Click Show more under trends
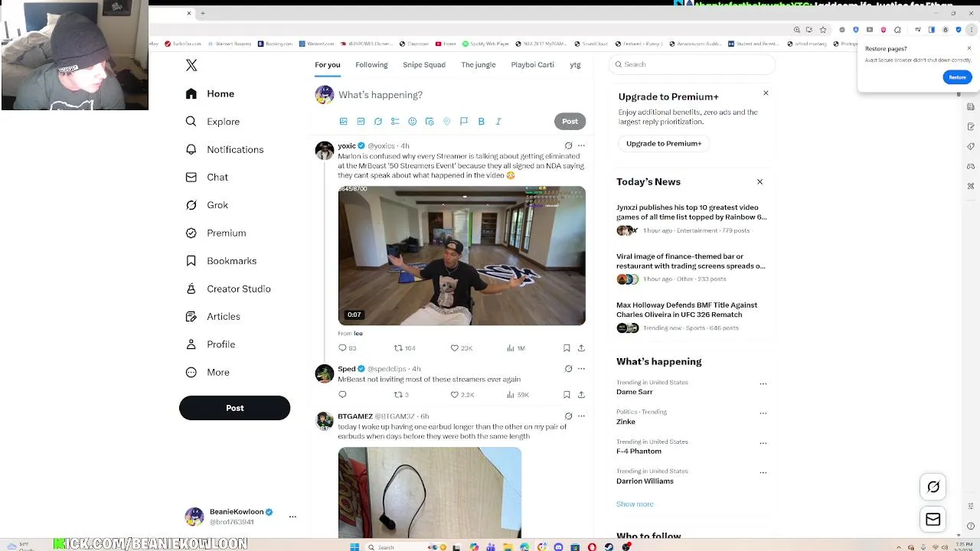 tap(635, 504)
